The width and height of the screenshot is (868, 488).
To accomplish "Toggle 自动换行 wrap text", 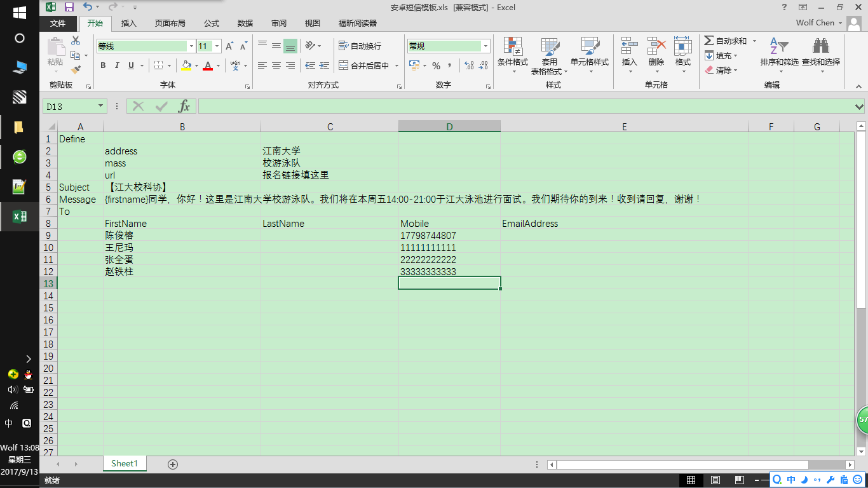I will click(360, 46).
